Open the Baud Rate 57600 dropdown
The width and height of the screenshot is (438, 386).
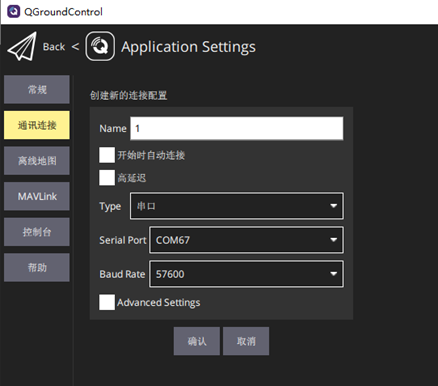pyautogui.click(x=246, y=274)
